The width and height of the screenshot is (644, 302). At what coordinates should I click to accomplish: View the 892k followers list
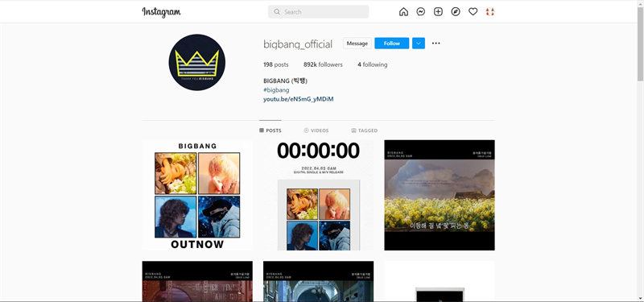323,64
